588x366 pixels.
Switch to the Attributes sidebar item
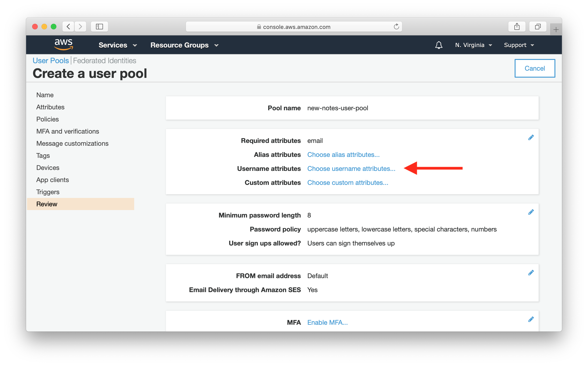50,107
